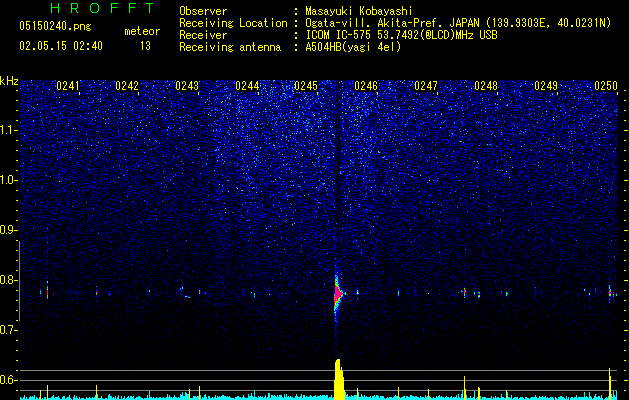Click the 0250 time marker
Image resolution: width=629 pixels, height=400 pixels.
[606, 86]
